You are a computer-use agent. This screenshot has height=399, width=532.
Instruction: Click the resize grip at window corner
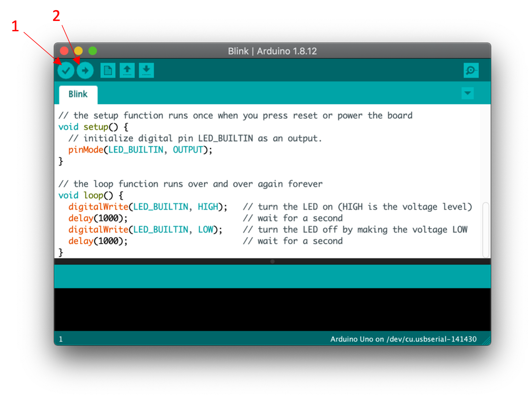[487, 341]
